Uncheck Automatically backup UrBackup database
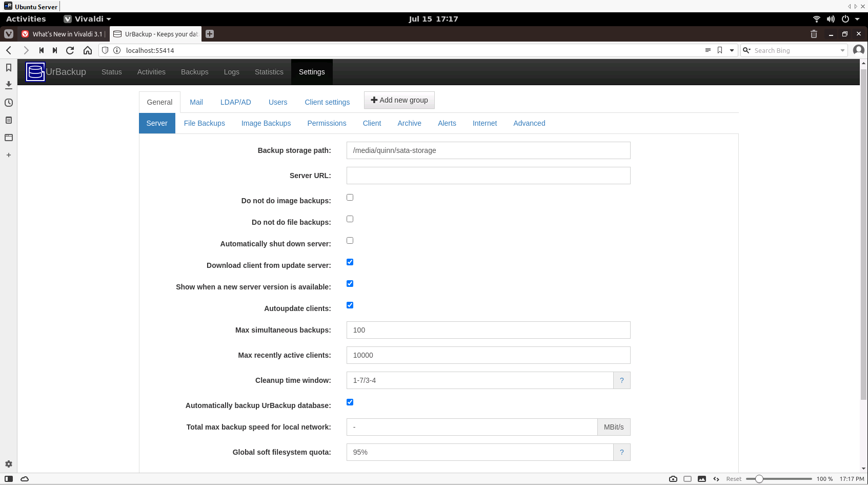The image size is (868, 485). tap(350, 402)
